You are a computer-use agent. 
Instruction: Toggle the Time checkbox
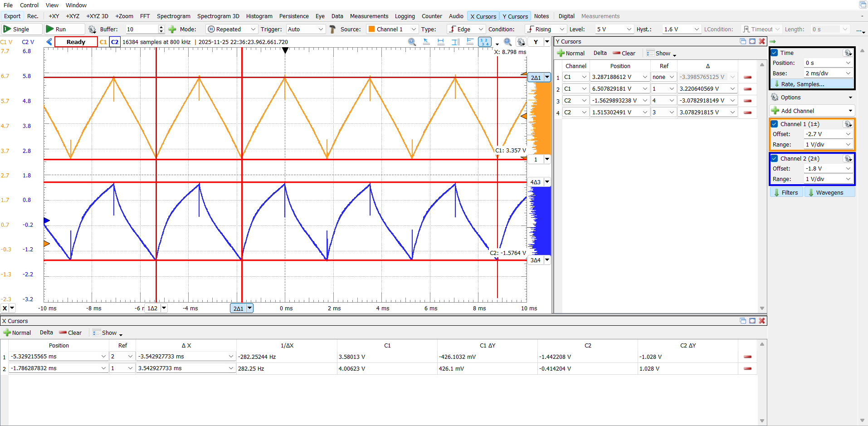click(x=775, y=53)
